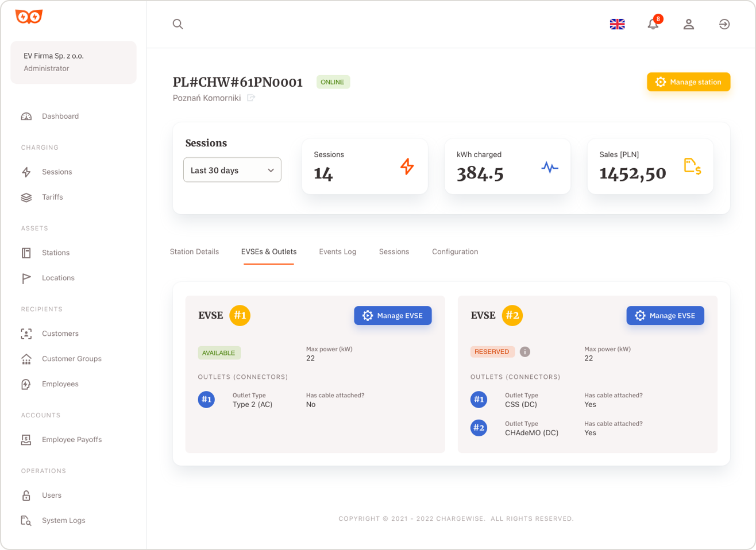Click Manage EVSE for EVSE #1
The height and width of the screenshot is (550, 756).
393,315
